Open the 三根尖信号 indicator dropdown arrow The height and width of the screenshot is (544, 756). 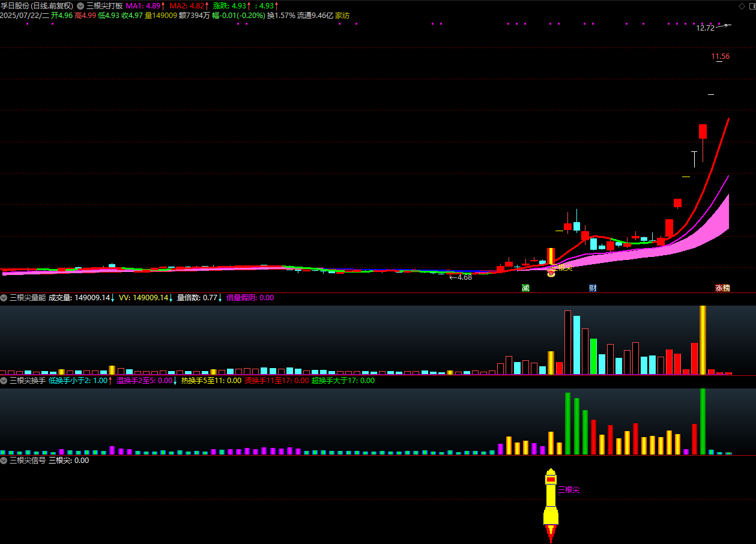tap(4, 461)
